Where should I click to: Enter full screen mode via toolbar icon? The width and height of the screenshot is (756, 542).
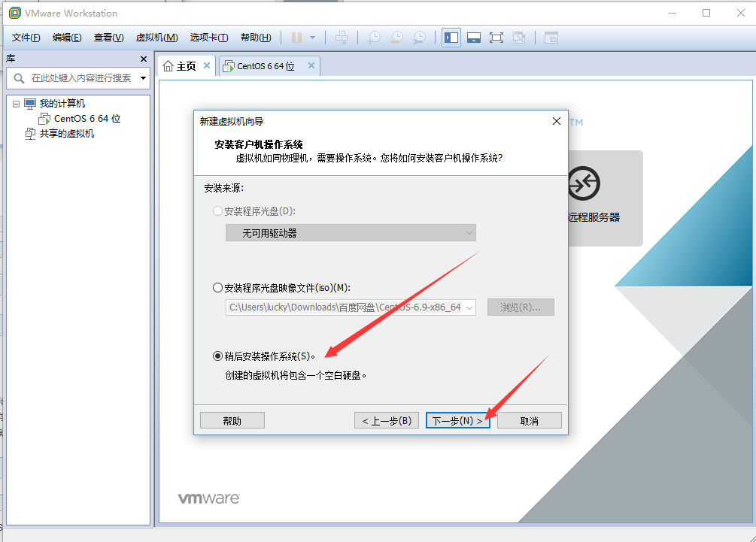pos(496,38)
